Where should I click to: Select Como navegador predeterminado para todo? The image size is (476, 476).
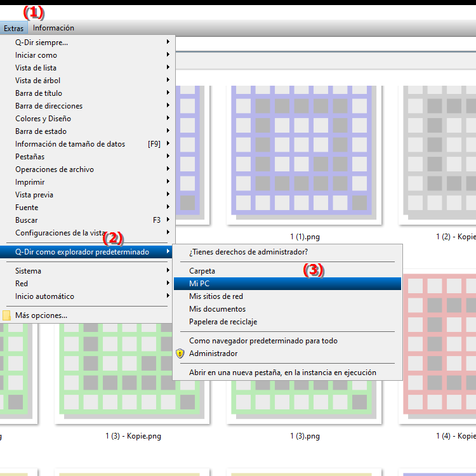tap(287, 341)
